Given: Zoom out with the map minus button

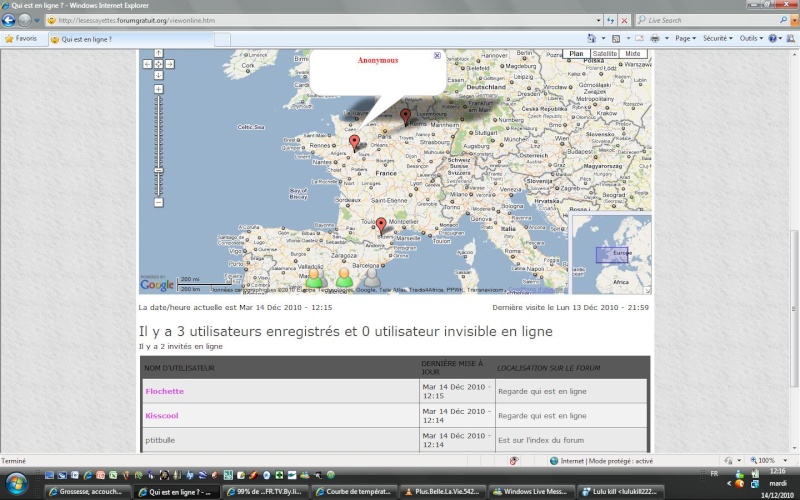Looking at the screenshot, I should [x=159, y=203].
